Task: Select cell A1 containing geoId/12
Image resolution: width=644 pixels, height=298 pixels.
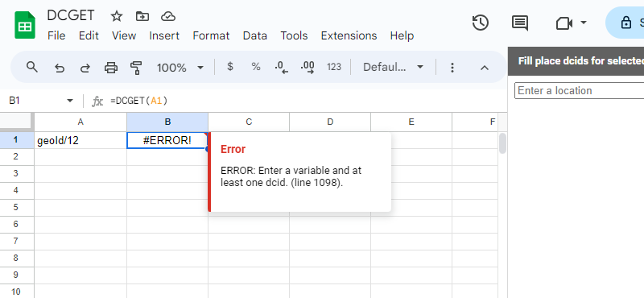Action: point(80,141)
